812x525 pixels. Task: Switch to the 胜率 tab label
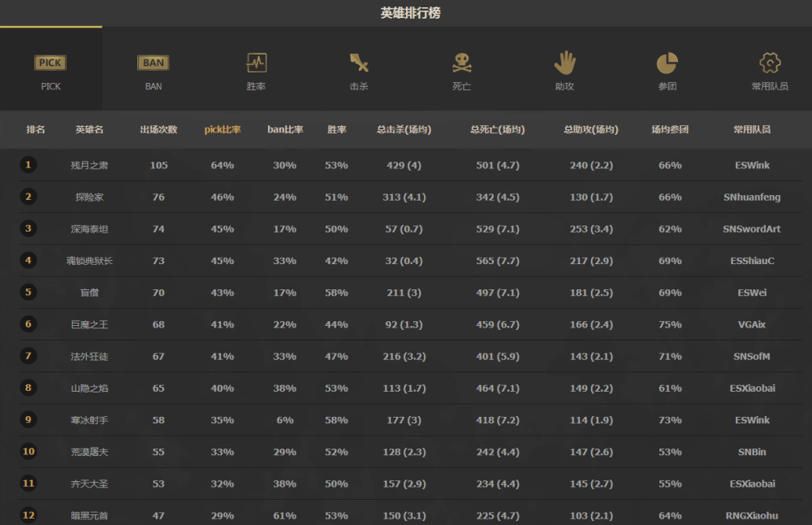[x=256, y=86]
